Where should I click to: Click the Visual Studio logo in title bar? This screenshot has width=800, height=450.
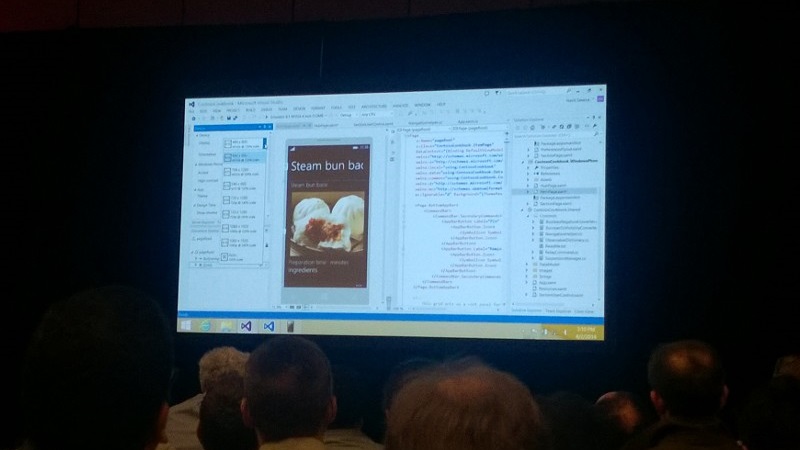pyautogui.click(x=190, y=103)
